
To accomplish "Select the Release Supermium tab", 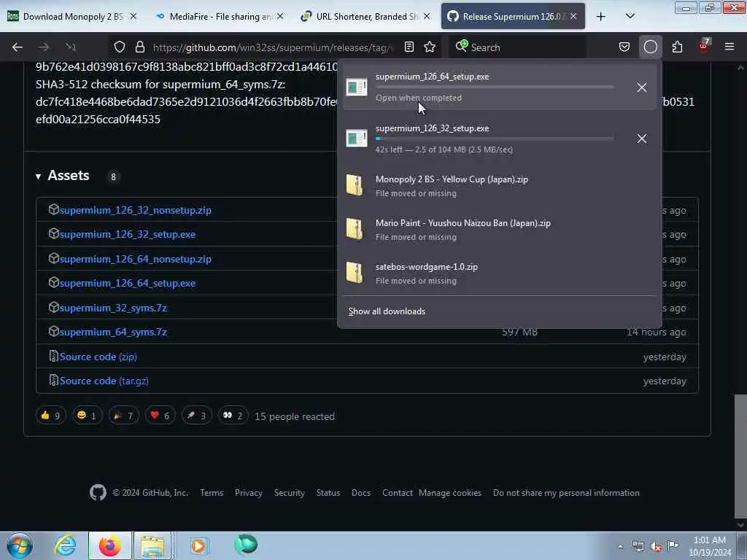I will pyautogui.click(x=512, y=17).
